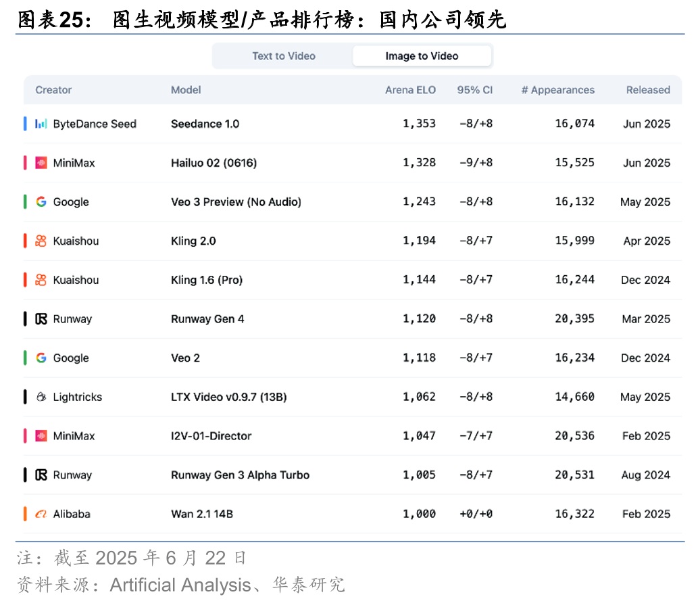Click the Kling 2.0 model name
Screen dimensions: 700x603
193,241
